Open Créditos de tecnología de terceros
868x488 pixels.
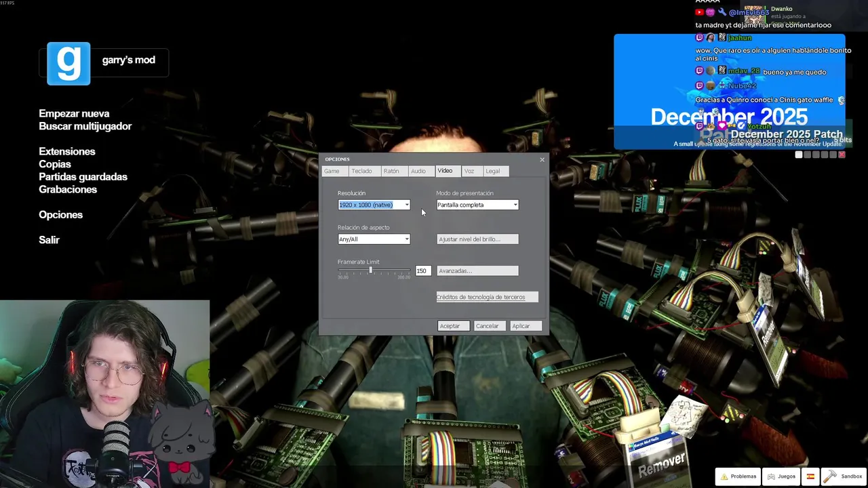coord(487,297)
